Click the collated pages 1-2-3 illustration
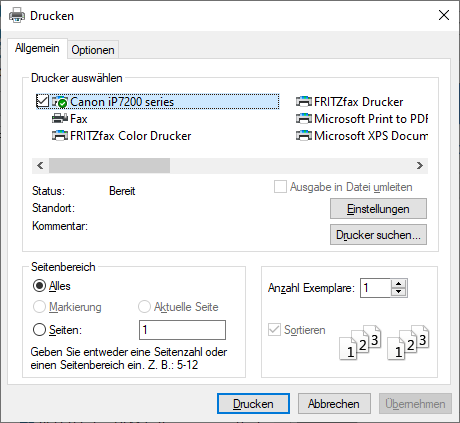The height and width of the screenshot is (423, 460). (x=384, y=343)
